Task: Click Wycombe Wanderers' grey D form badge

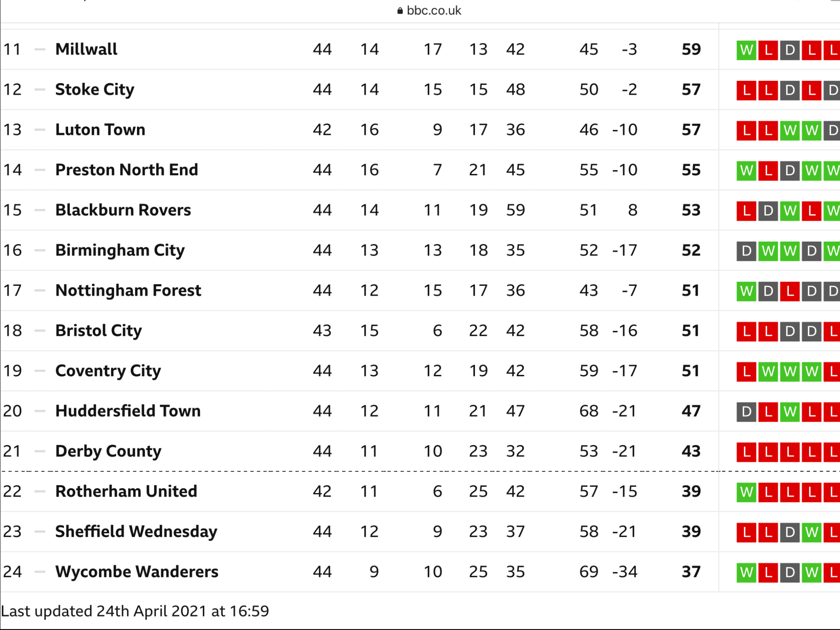Action: (790, 573)
